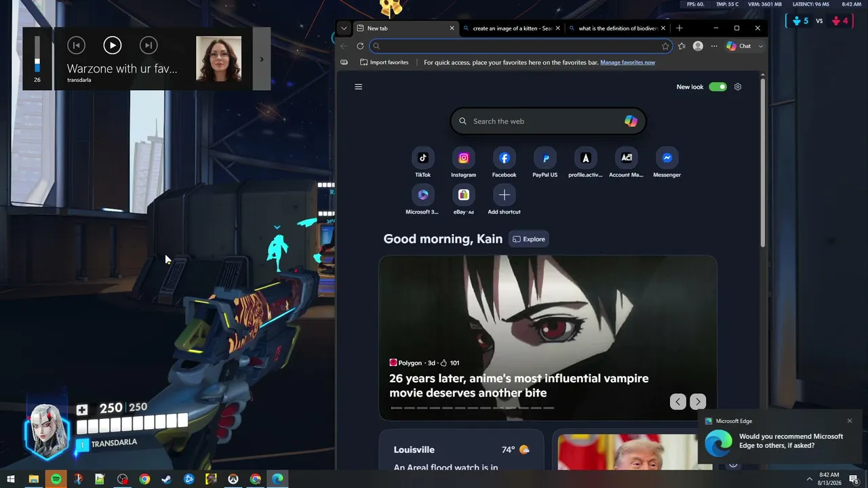
Task: Adjust the media overlay volume slider
Action: pyautogui.click(x=37, y=54)
